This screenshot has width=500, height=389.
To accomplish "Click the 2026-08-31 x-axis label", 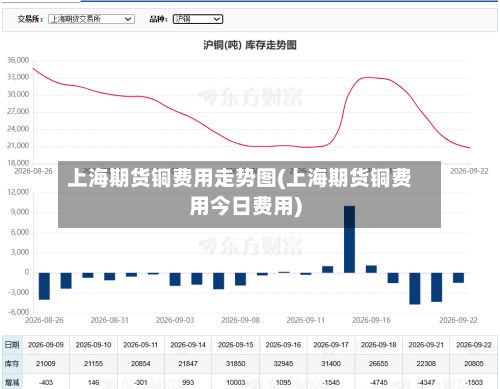I will 109,320.
